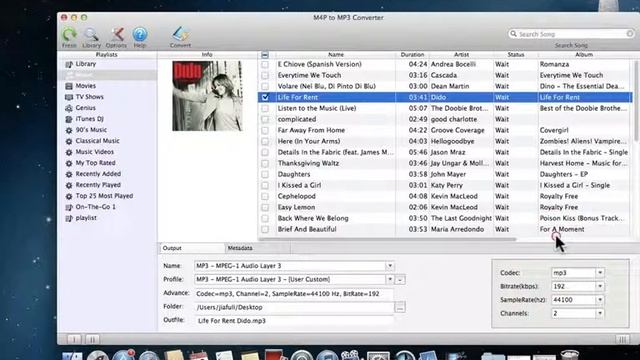Switch to the Output tab
Image resolution: width=640 pixels, height=360 pixels.
coord(192,248)
